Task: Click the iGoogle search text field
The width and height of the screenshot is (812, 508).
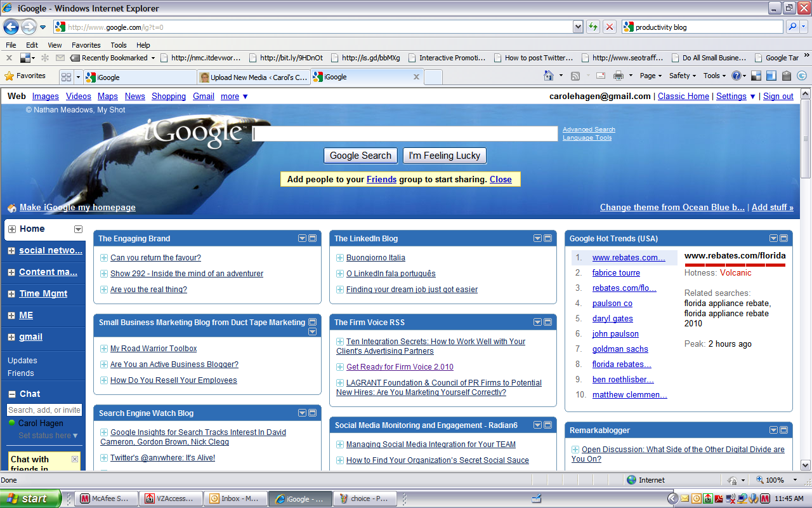Action: coord(405,133)
